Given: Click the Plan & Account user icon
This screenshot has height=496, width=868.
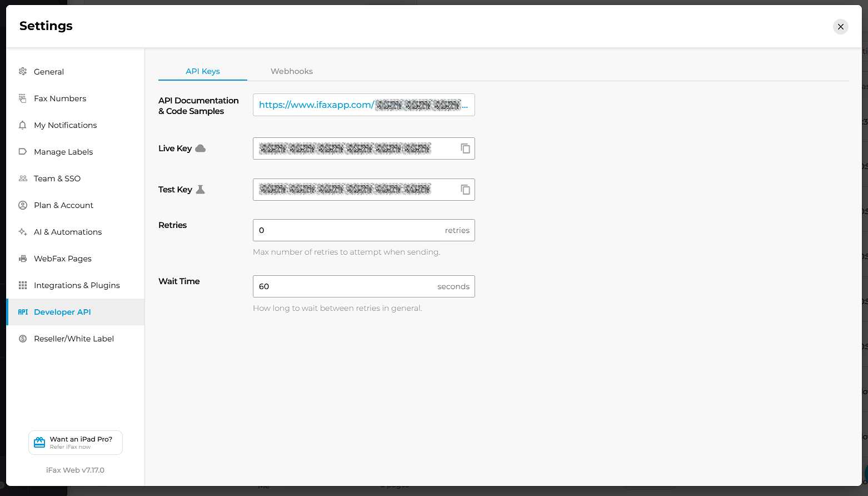Looking at the screenshot, I should [23, 205].
